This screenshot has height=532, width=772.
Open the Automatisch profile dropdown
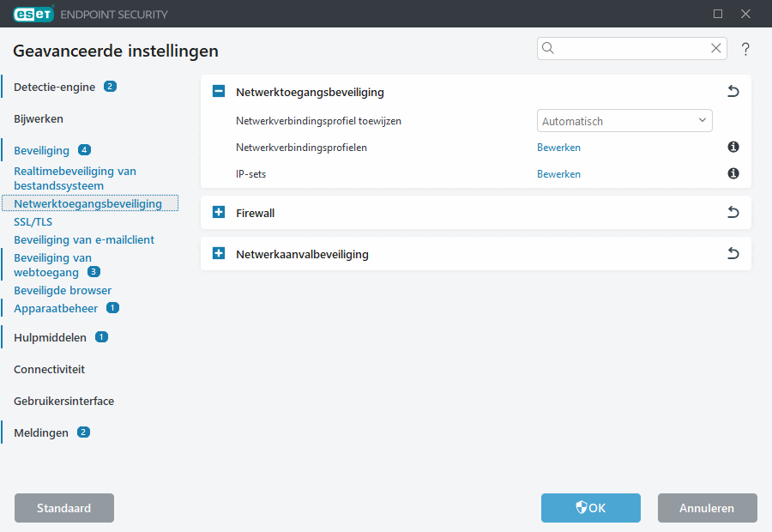pyautogui.click(x=624, y=121)
